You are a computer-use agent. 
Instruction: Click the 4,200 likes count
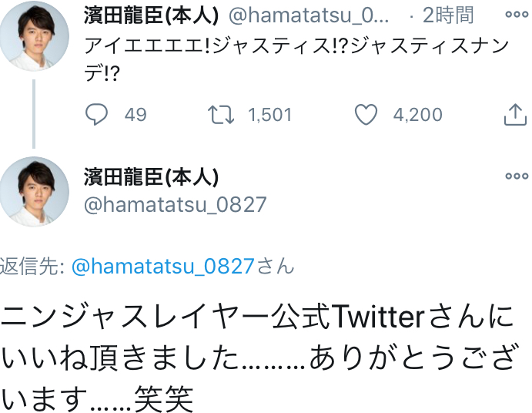[x=417, y=115]
